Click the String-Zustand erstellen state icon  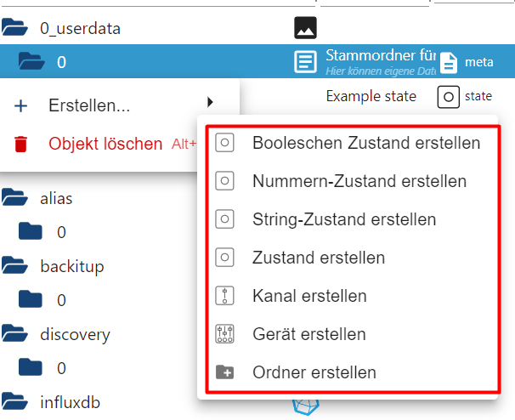click(x=224, y=219)
